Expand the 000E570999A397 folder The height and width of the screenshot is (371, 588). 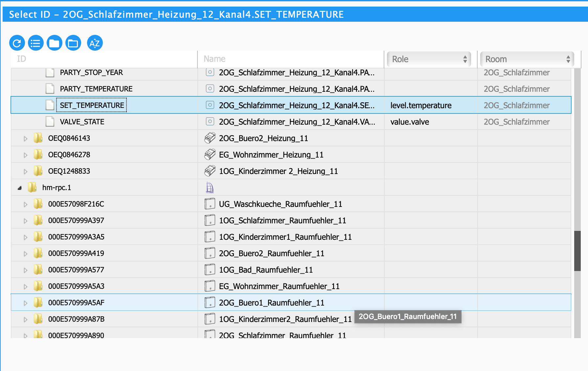(x=25, y=221)
